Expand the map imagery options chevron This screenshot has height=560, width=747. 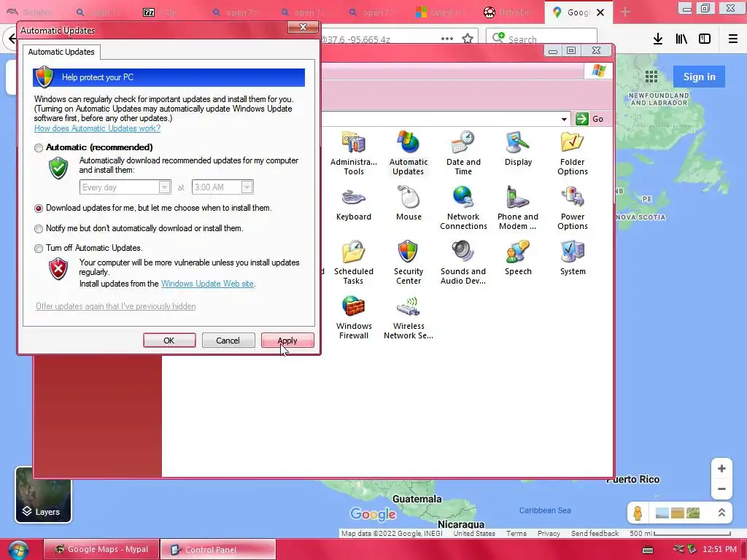[721, 513]
